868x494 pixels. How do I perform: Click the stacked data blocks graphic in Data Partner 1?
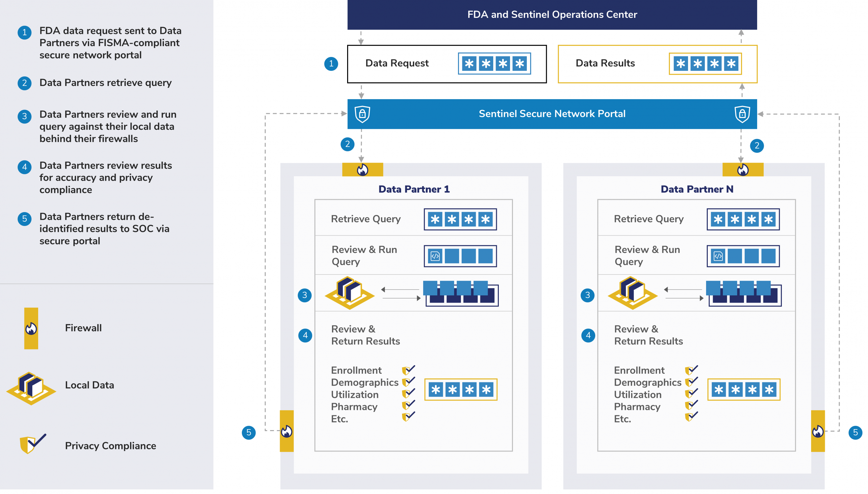click(x=461, y=293)
